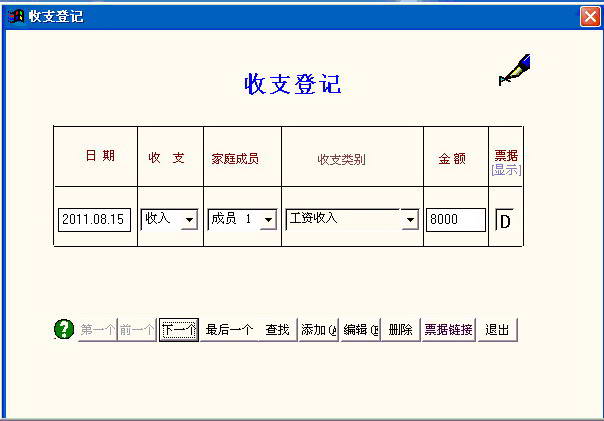Click the 查找 search button
Viewport: 604px width, 421px height.
click(277, 330)
